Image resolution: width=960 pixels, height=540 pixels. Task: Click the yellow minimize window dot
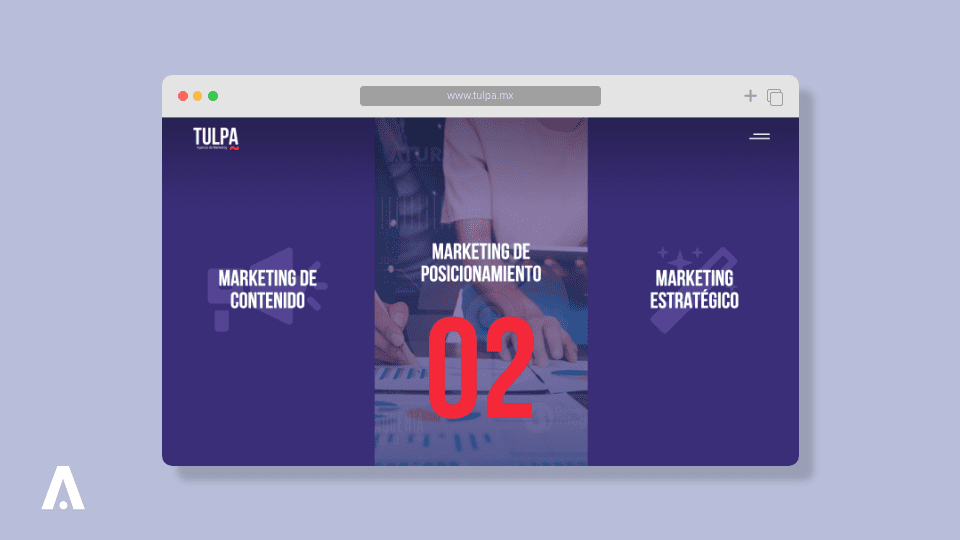tap(198, 96)
